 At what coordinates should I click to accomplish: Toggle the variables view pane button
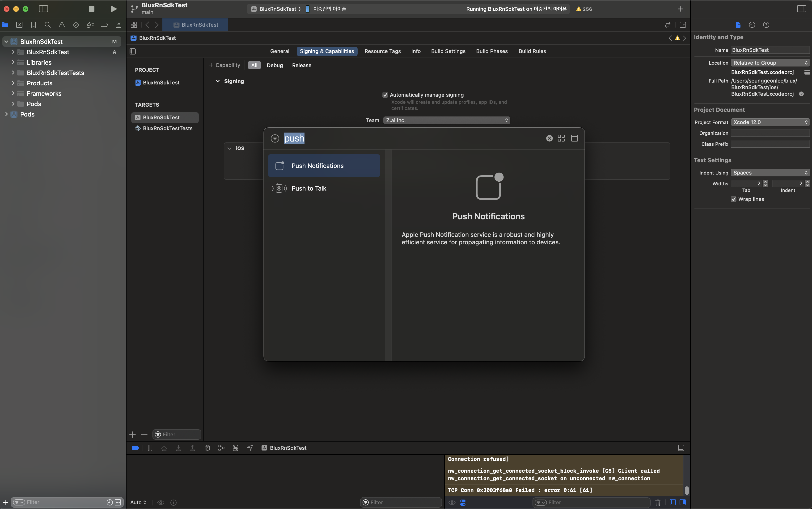(x=672, y=502)
